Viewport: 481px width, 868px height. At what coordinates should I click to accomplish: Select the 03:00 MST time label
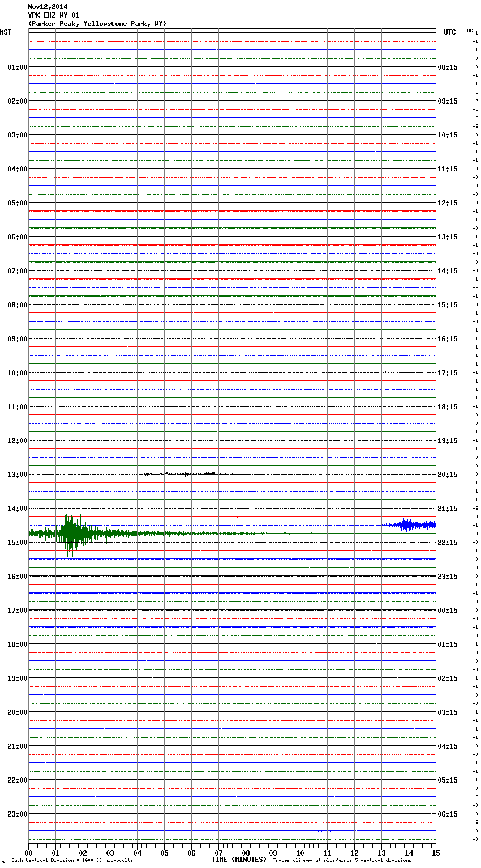[17, 135]
